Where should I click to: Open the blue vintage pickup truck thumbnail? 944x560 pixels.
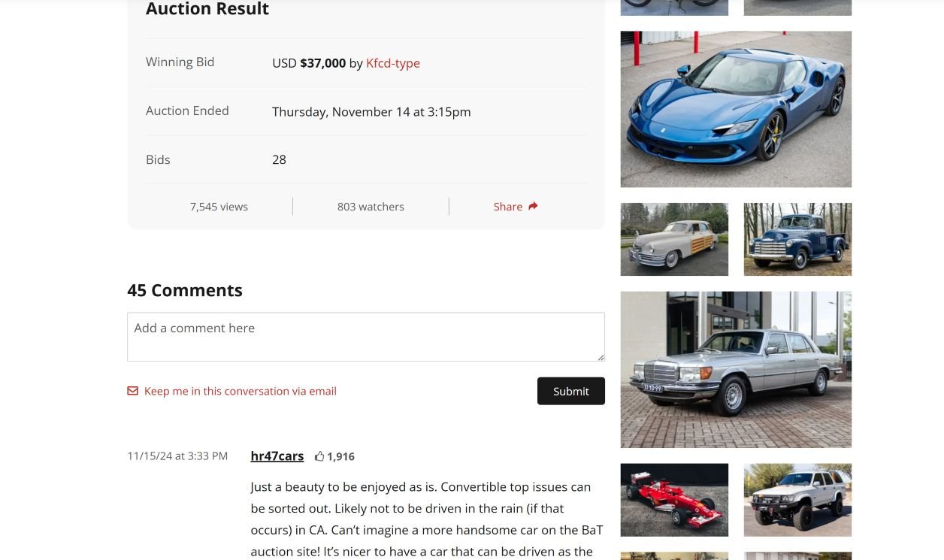pos(797,239)
